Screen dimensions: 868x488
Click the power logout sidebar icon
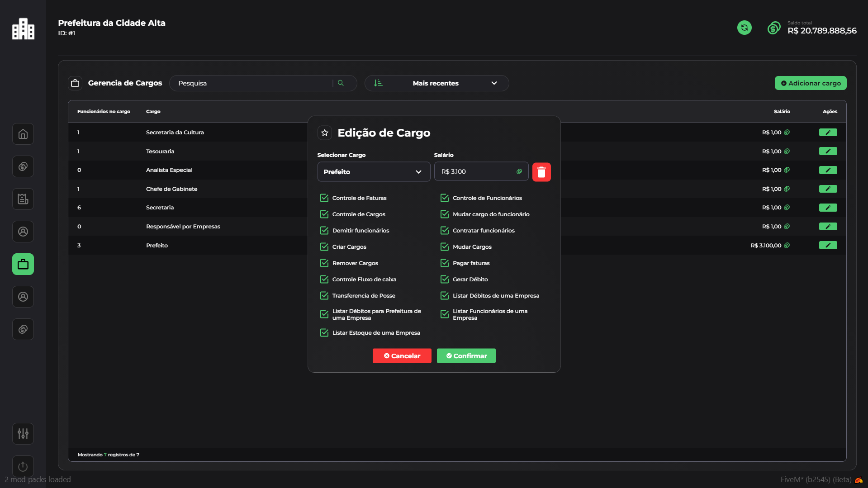click(x=23, y=466)
